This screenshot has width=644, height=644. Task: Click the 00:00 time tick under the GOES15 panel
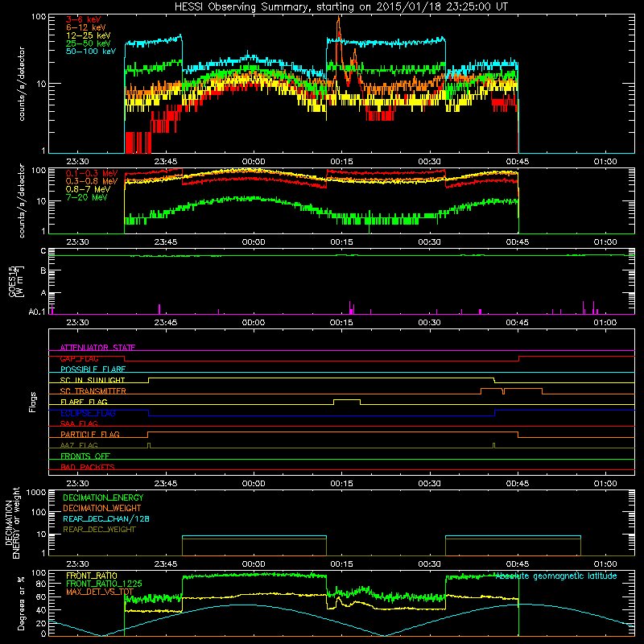[x=254, y=323]
